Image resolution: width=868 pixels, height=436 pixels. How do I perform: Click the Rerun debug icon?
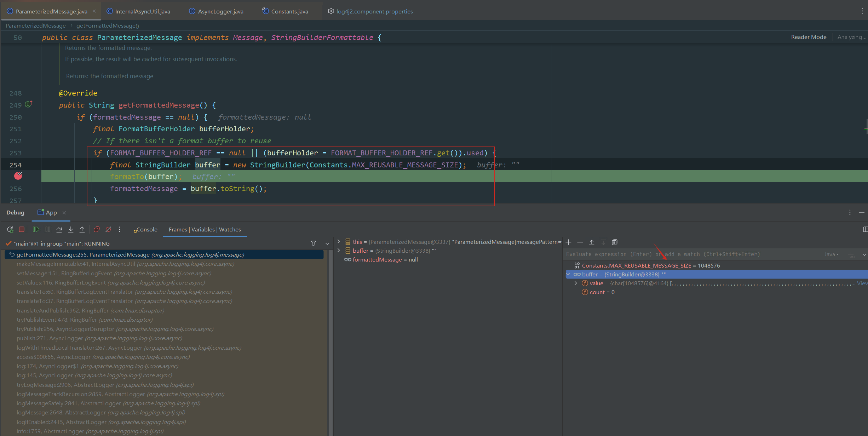tap(10, 229)
